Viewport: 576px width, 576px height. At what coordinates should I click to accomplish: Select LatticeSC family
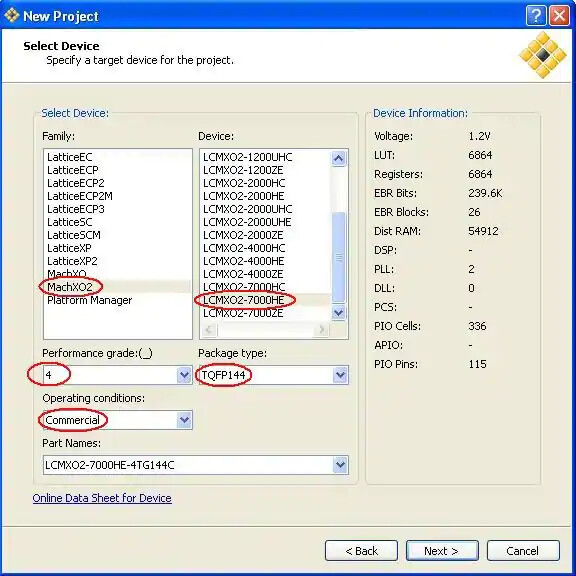click(70, 222)
